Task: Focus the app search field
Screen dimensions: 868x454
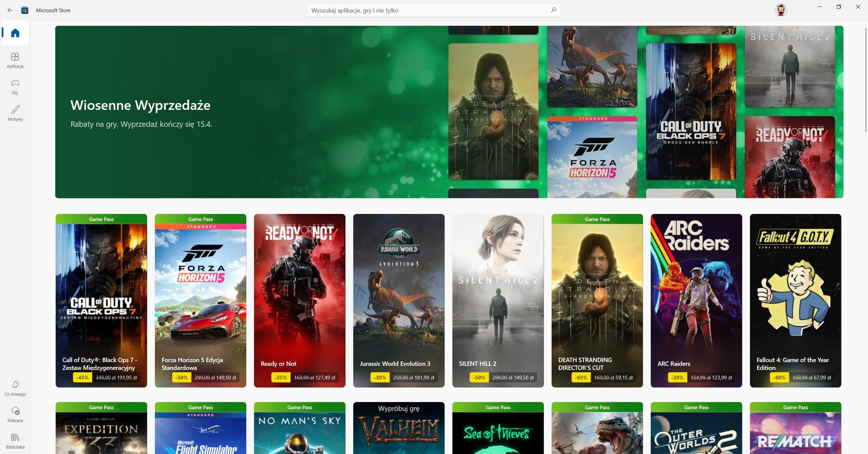Action: click(427, 10)
